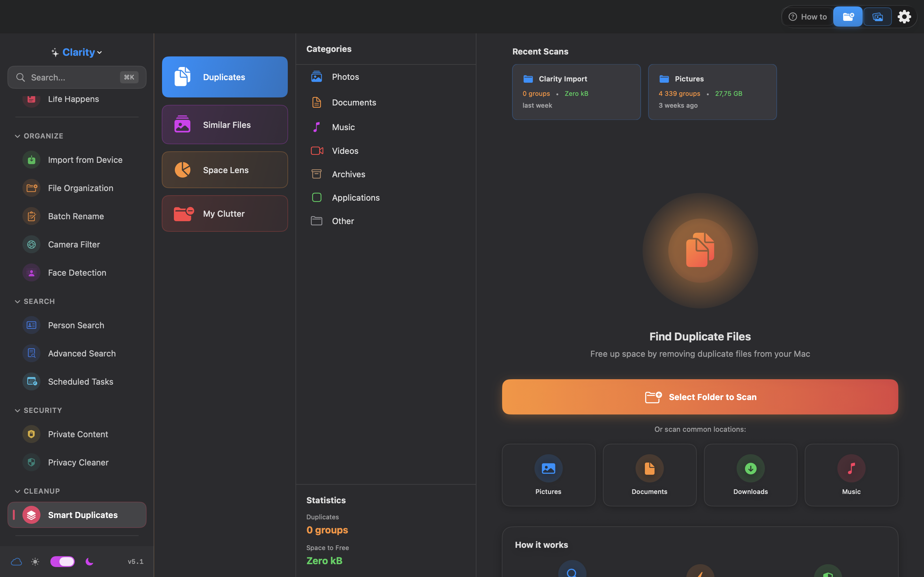The height and width of the screenshot is (577, 924).
Task: Open the My Clutter tool
Action: 225,213
